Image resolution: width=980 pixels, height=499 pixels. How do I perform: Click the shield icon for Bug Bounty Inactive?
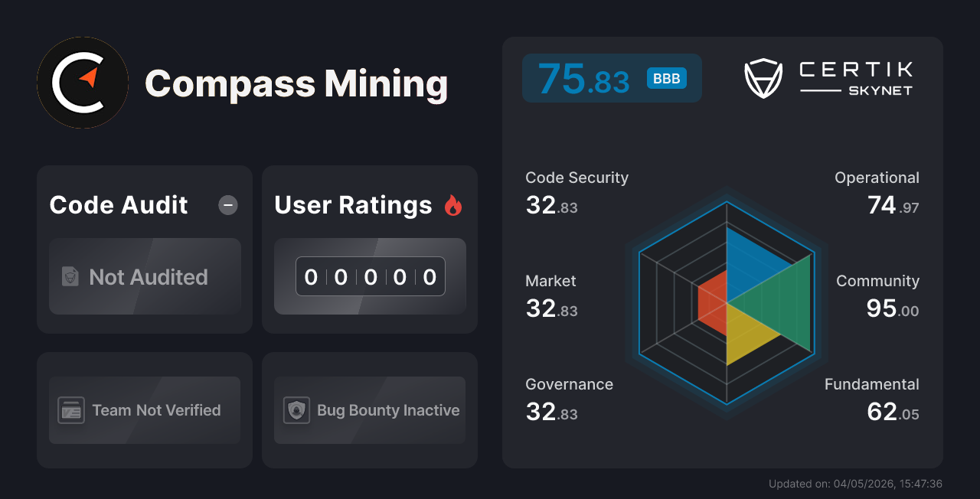pyautogui.click(x=296, y=410)
